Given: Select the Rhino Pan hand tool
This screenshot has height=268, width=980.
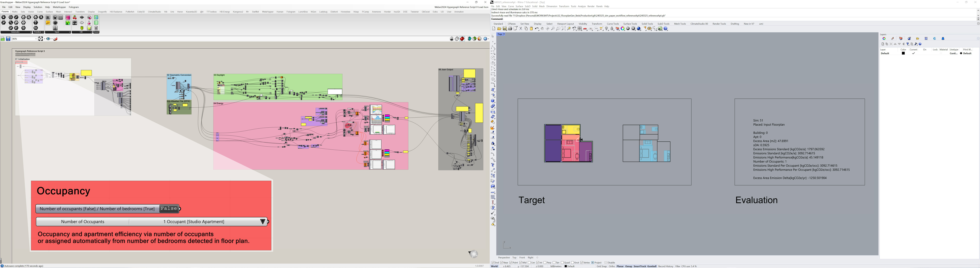Looking at the screenshot, I should coord(542,29).
